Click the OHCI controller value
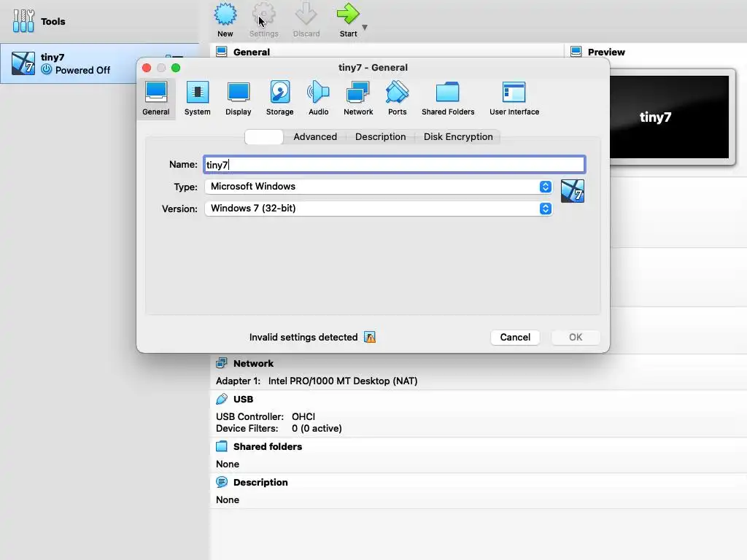This screenshot has height=560, width=747. click(303, 416)
